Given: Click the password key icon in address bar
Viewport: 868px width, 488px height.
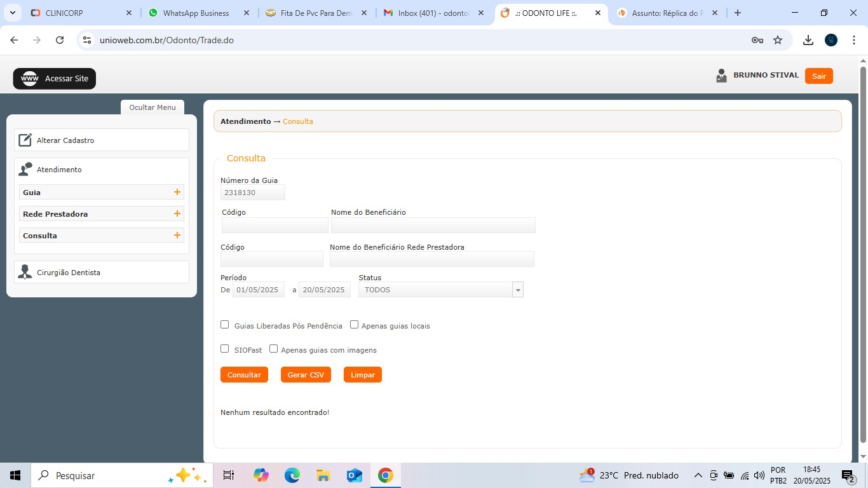Looking at the screenshot, I should 757,40.
